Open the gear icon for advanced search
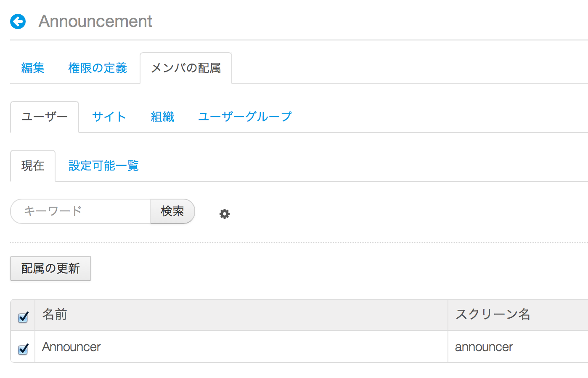588x378 pixels. tap(225, 214)
